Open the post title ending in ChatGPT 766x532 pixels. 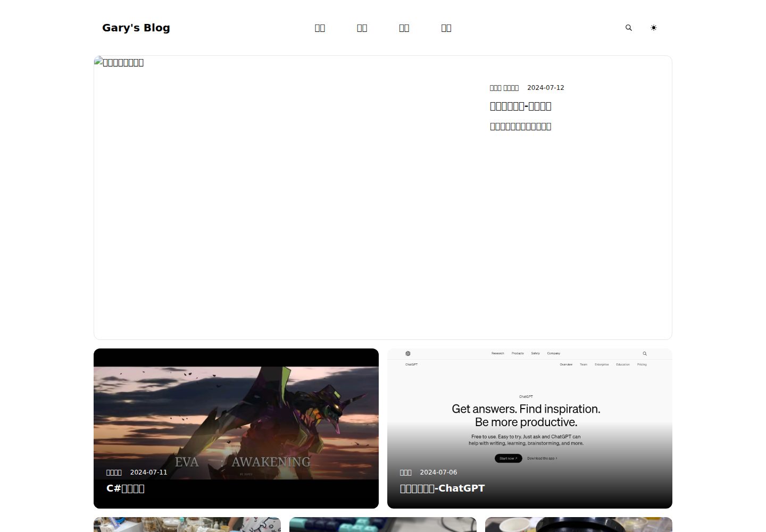coord(443,488)
